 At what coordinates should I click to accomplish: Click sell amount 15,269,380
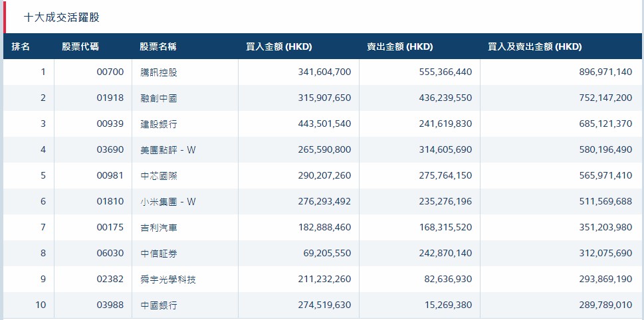coord(448,305)
